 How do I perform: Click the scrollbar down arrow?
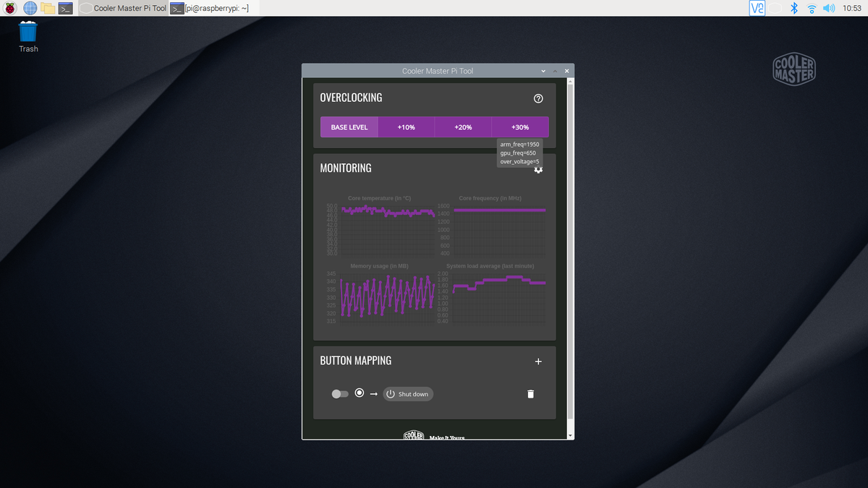coord(570,435)
